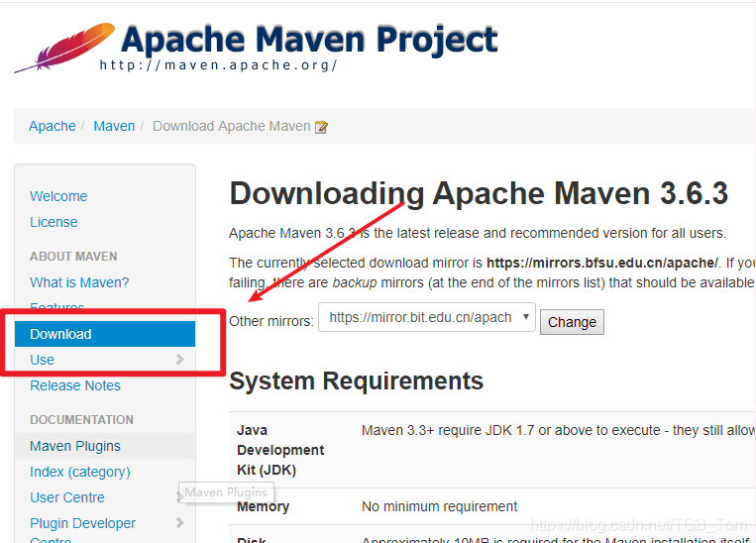Open the Maven Plugins sidebar link
Image resolution: width=756 pixels, height=543 pixels.
75,446
